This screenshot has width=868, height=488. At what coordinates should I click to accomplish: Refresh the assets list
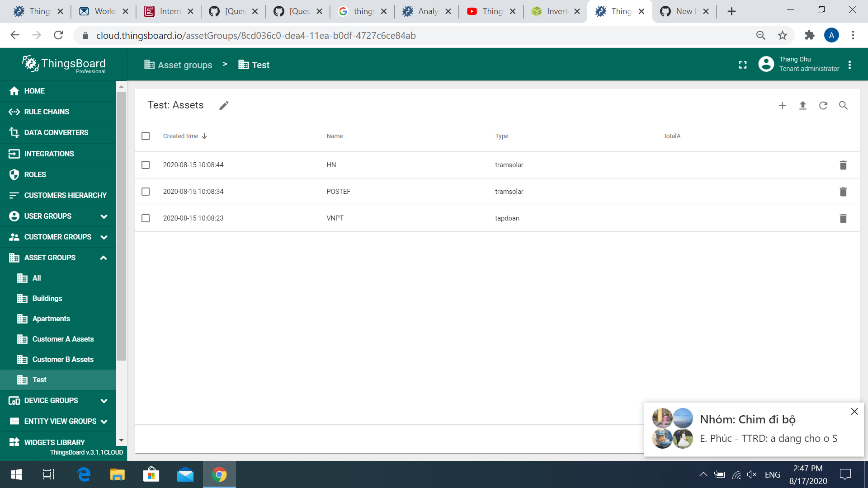[x=823, y=105]
